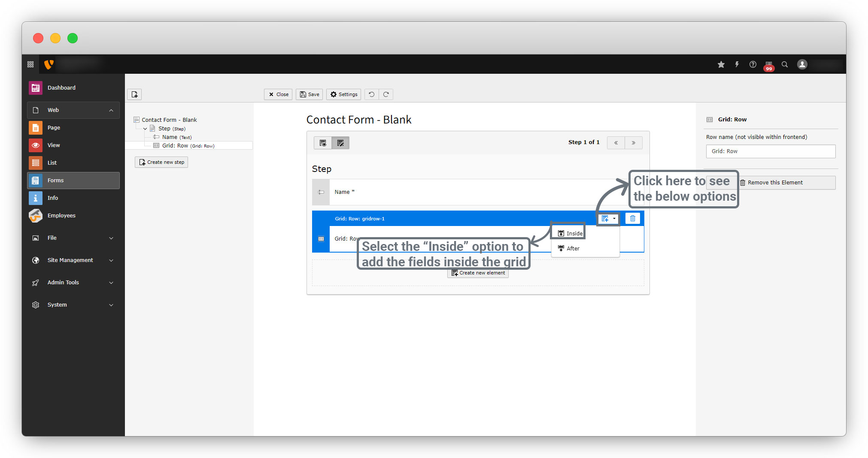Click the Save button
The height and width of the screenshot is (458, 868).
tap(310, 94)
